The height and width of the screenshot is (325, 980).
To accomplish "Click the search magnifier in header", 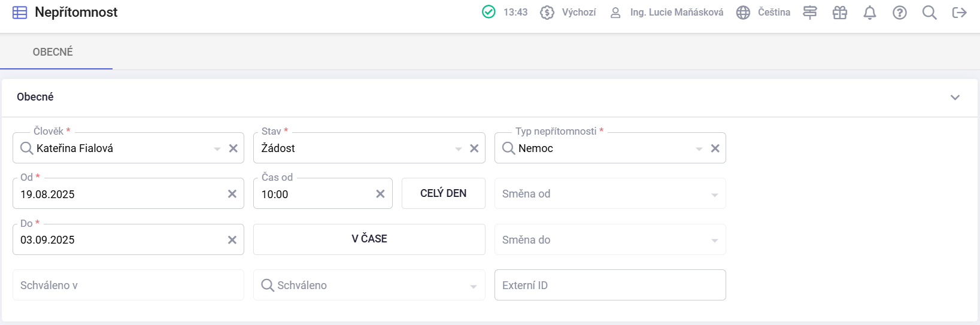I will coord(930,13).
